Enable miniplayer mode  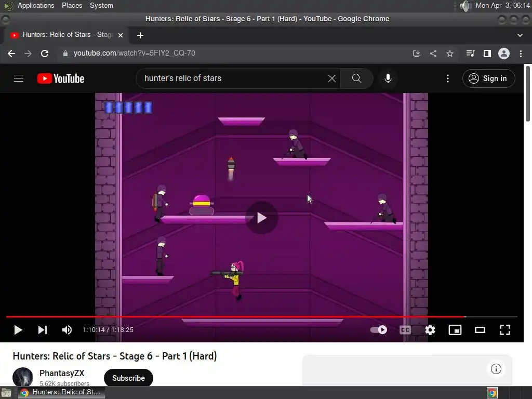pyautogui.click(x=455, y=330)
